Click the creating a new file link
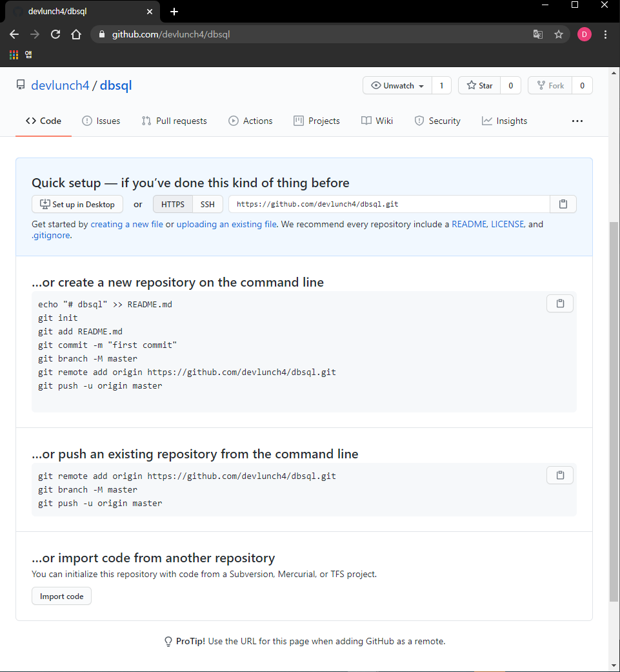The height and width of the screenshot is (672, 620). 126,224
